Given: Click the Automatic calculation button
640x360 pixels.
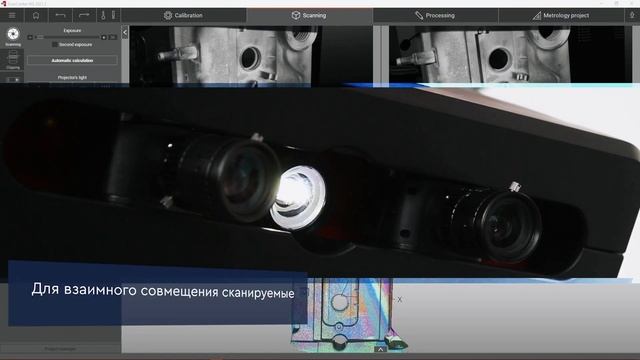Looking at the screenshot, I should [72, 60].
